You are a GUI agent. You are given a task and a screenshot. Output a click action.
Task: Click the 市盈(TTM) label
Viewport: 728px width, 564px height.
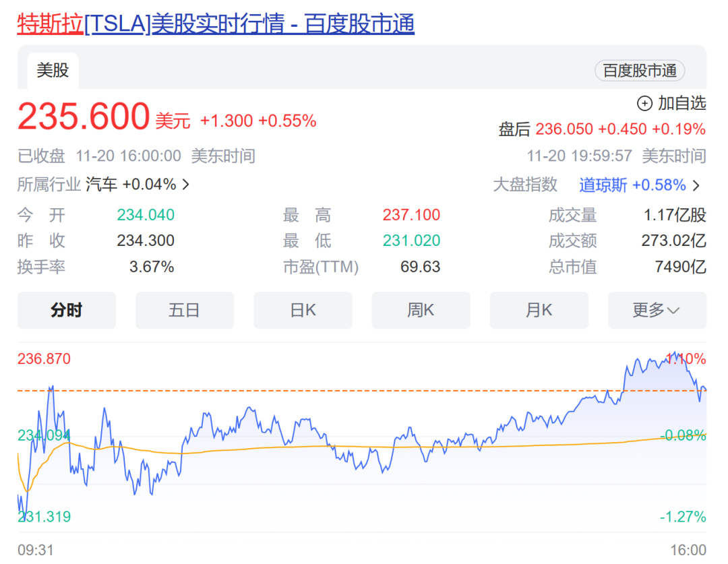point(321,267)
